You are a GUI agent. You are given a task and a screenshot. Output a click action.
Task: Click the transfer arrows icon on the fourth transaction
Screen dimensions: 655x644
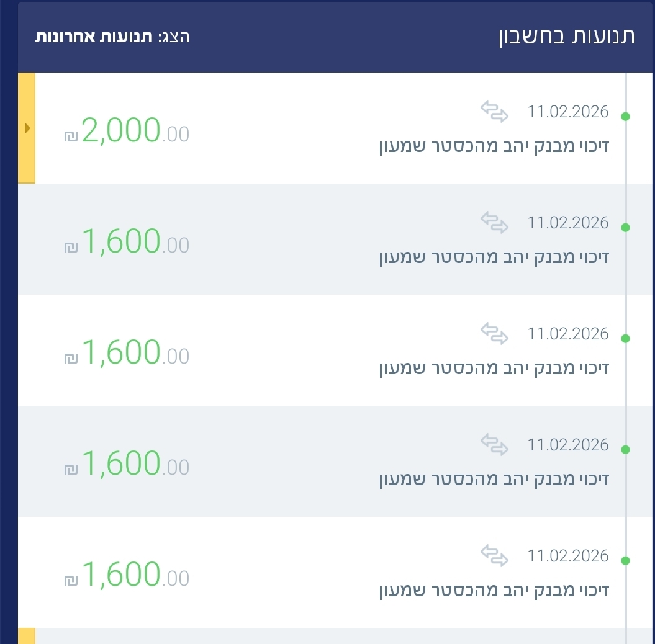pos(494,445)
